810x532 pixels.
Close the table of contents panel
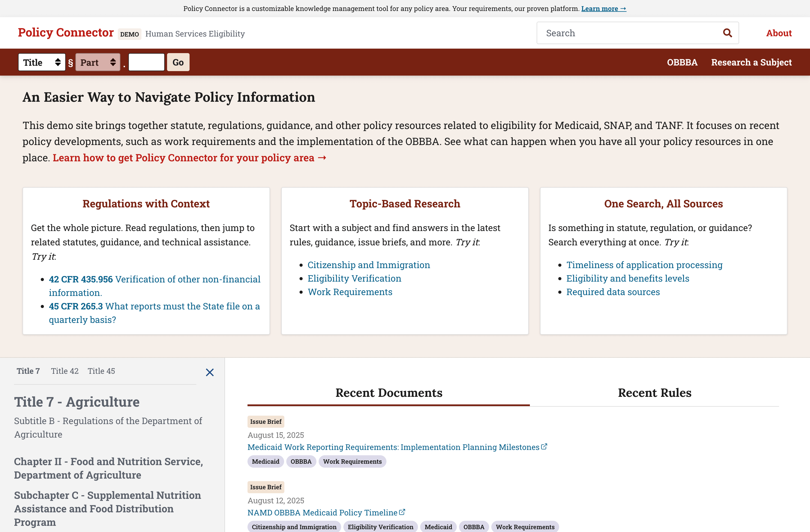(x=210, y=372)
